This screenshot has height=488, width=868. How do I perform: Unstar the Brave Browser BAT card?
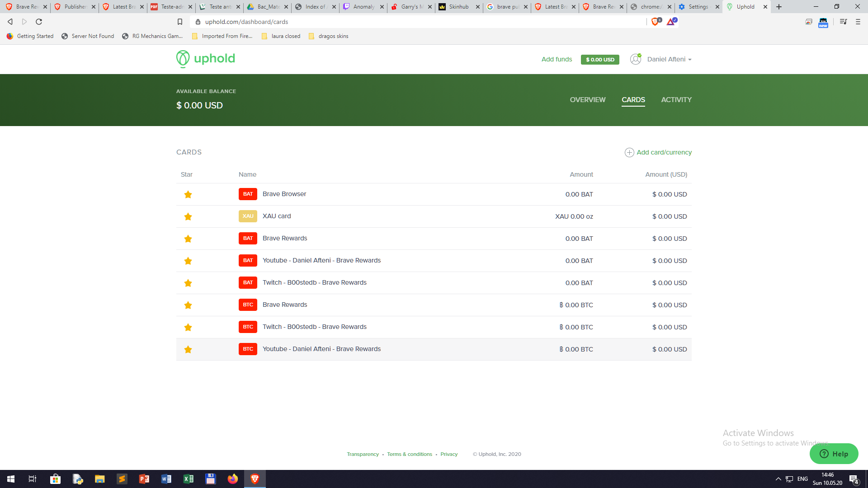[x=188, y=194]
